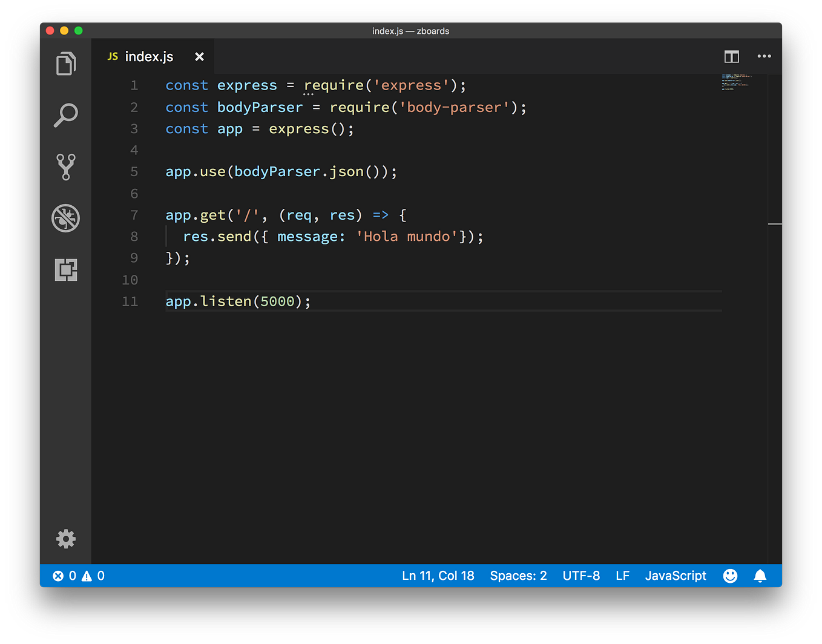The width and height of the screenshot is (822, 644).
Task: Close the index.js tab
Action: pyautogui.click(x=200, y=56)
